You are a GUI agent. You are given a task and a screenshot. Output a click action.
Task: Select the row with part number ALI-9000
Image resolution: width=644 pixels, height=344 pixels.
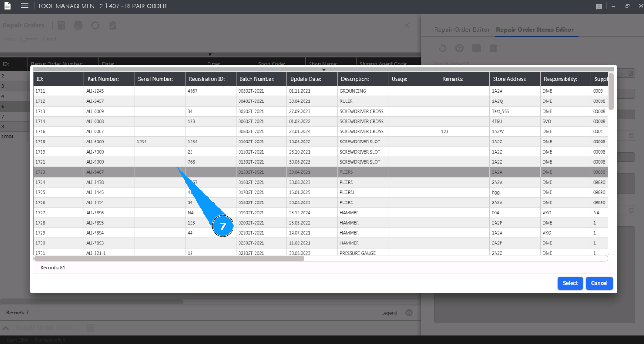click(321, 162)
